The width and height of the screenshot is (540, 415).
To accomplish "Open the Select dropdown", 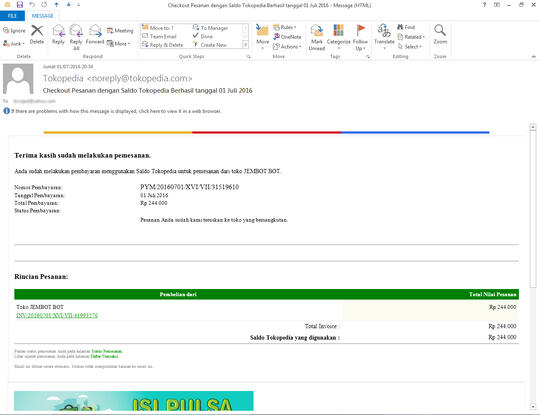I will 410,46.
